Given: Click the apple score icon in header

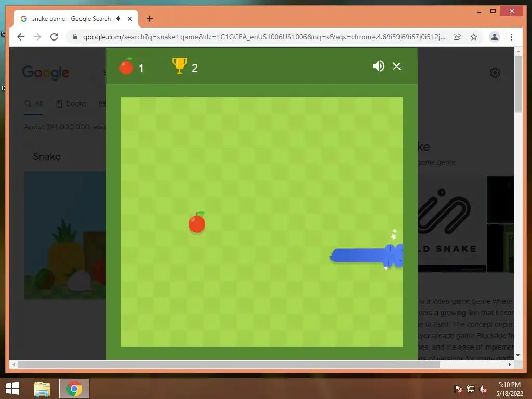Looking at the screenshot, I should (126, 66).
